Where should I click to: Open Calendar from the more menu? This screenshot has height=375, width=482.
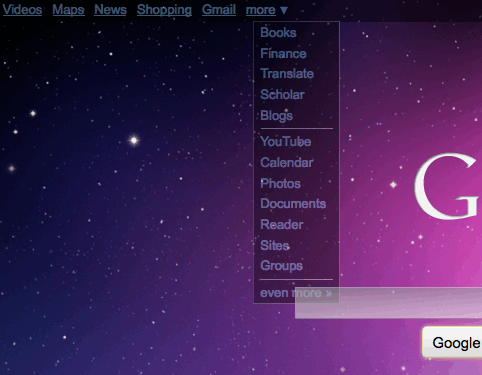287,163
